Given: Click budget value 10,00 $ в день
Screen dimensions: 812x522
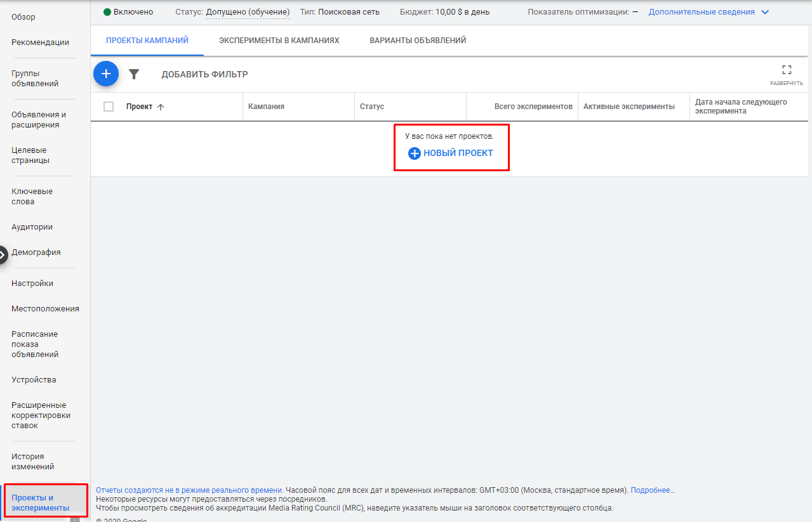Looking at the screenshot, I should (x=462, y=12).
